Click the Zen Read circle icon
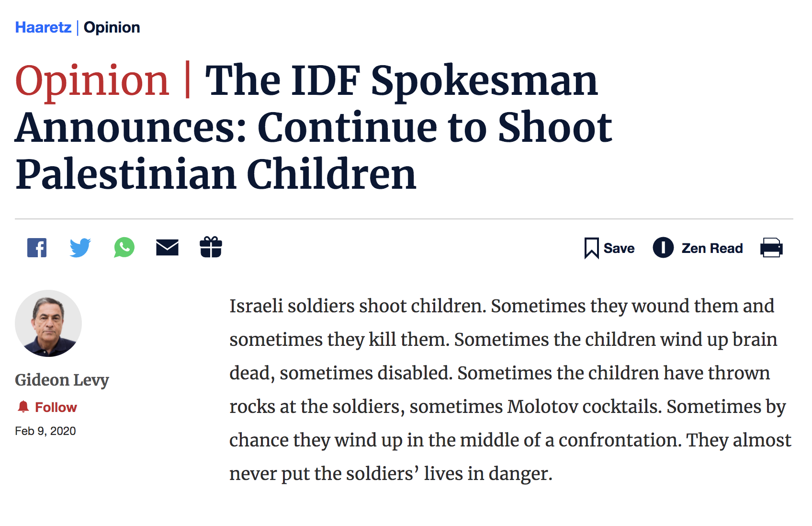This screenshot has height=526, width=812. coord(663,248)
